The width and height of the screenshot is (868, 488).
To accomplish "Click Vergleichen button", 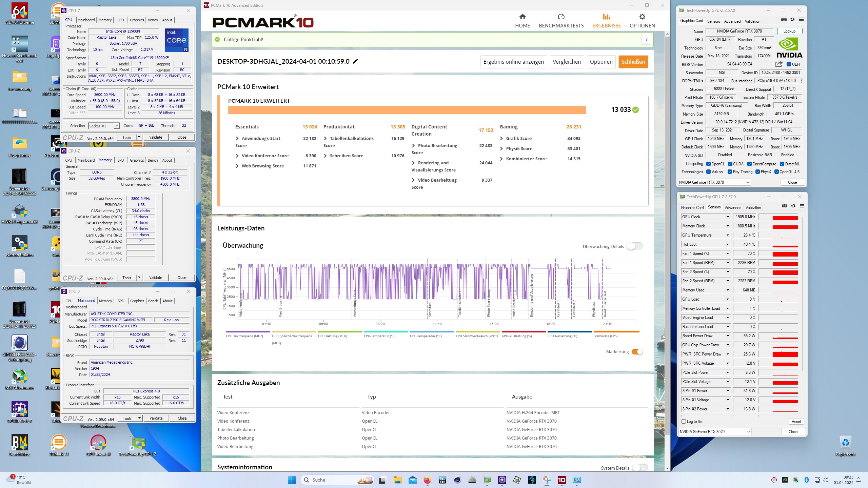I will pos(567,62).
